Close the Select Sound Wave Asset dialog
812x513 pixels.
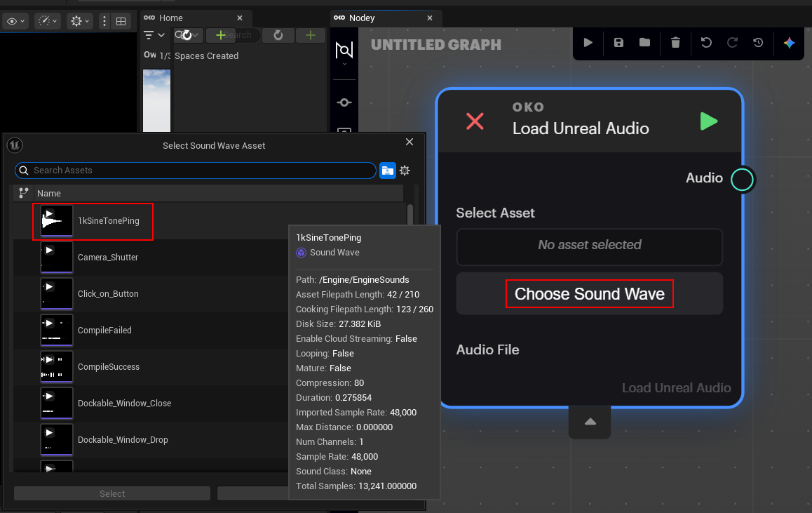410,142
